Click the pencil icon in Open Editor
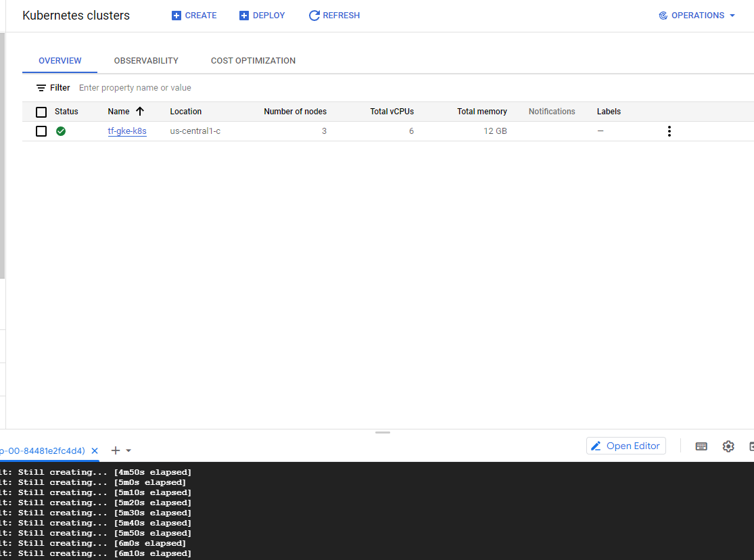The width and height of the screenshot is (754, 560). click(x=596, y=446)
